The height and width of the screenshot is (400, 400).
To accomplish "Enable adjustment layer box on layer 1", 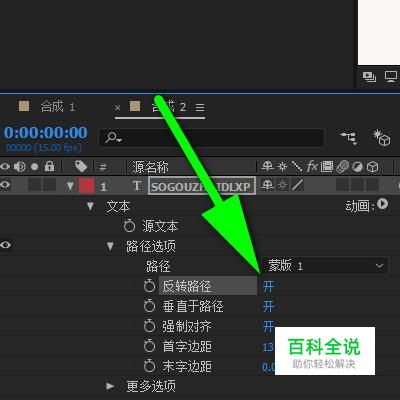I will coord(357,185).
